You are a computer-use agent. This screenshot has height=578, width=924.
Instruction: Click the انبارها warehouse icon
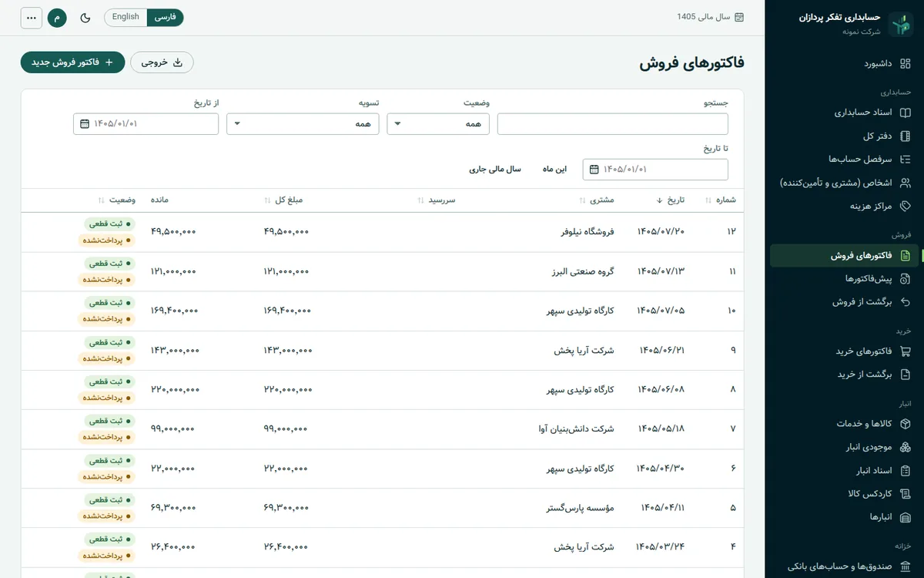coord(905,517)
